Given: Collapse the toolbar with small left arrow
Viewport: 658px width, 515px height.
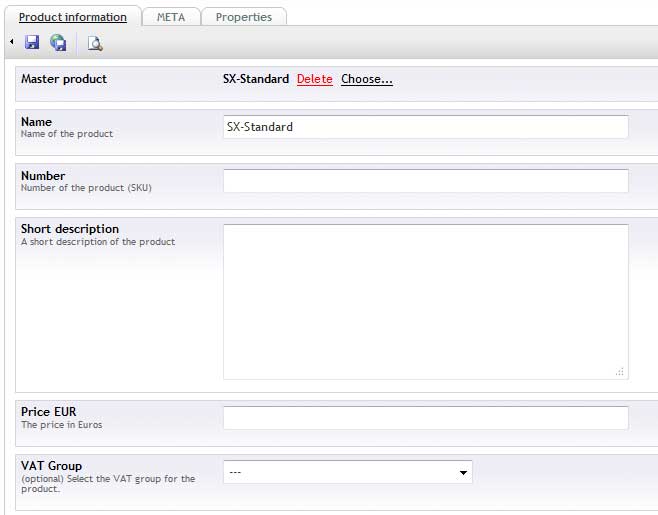Looking at the screenshot, I should pos(12,42).
